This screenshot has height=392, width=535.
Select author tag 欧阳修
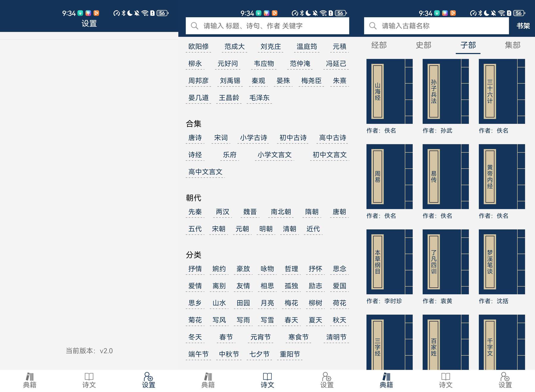199,47
